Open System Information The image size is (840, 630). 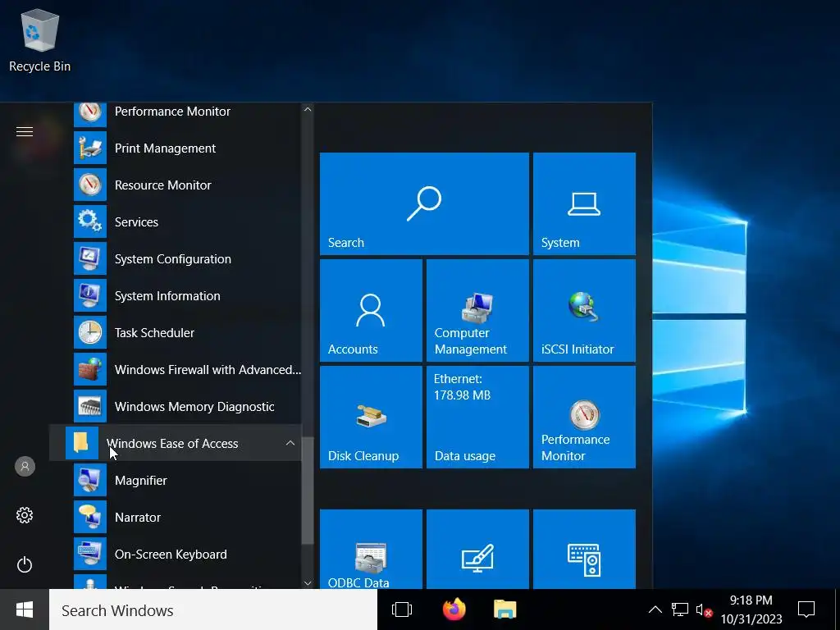pyautogui.click(x=176, y=295)
